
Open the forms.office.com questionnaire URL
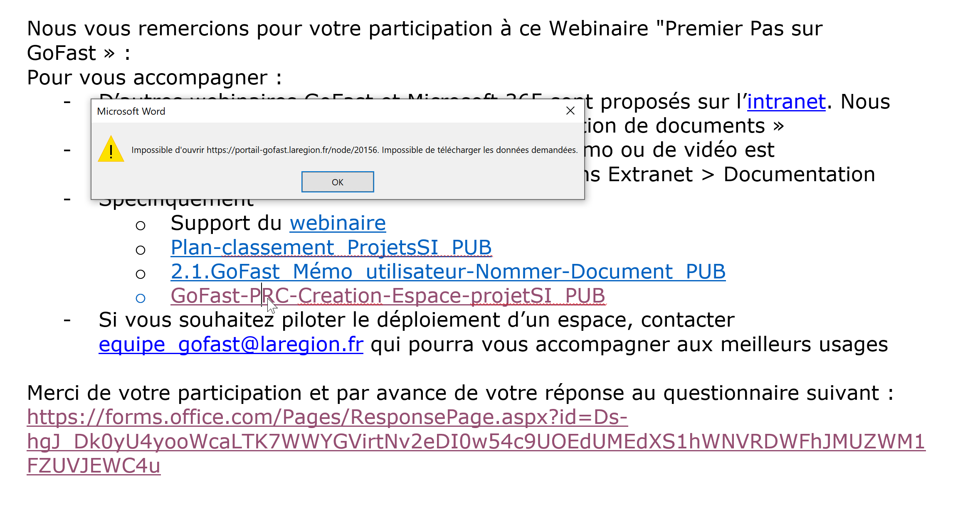point(327,417)
